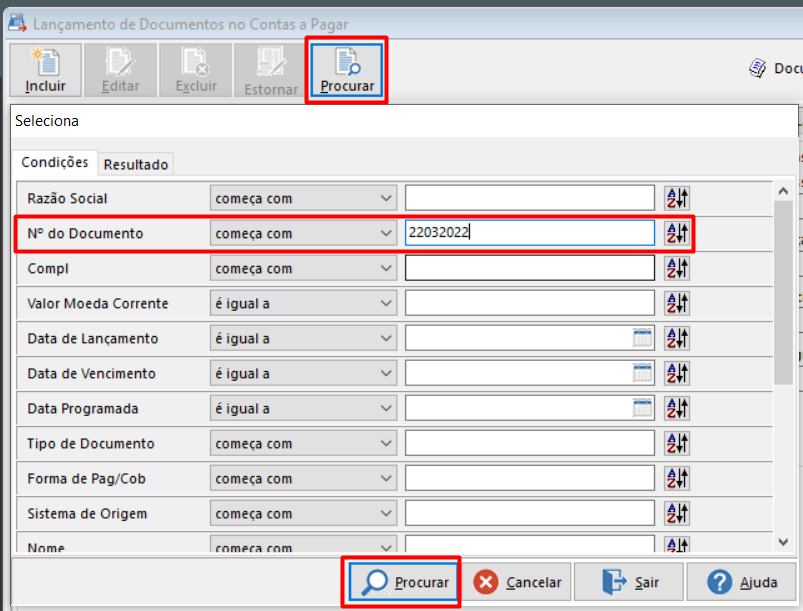Screen dimensions: 803x611
Task: Open calendar picker for Data de Lançamento
Action: coord(642,338)
